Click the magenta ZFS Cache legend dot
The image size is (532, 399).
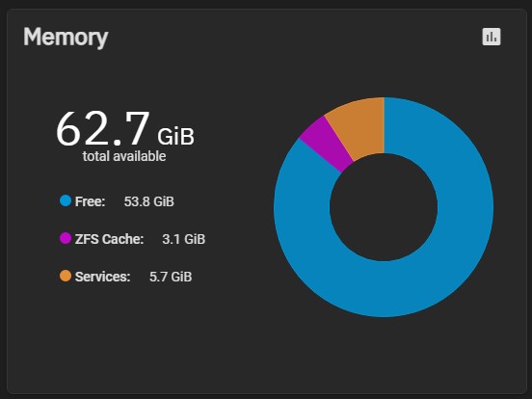(x=66, y=238)
